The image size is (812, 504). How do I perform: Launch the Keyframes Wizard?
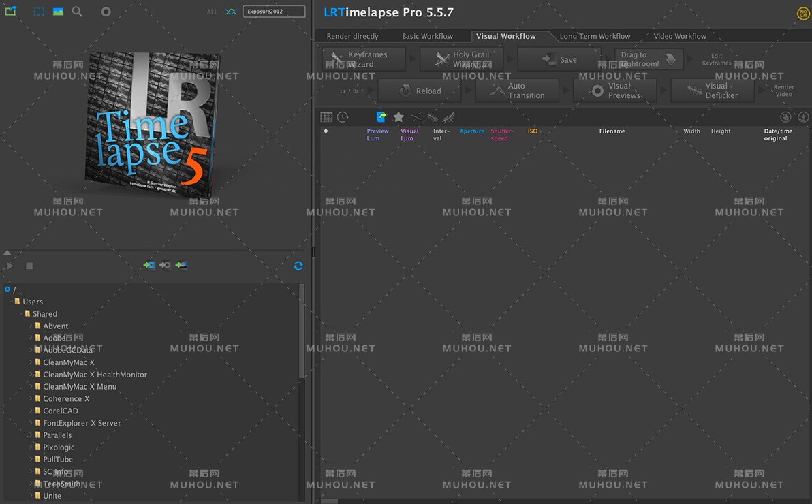364,59
